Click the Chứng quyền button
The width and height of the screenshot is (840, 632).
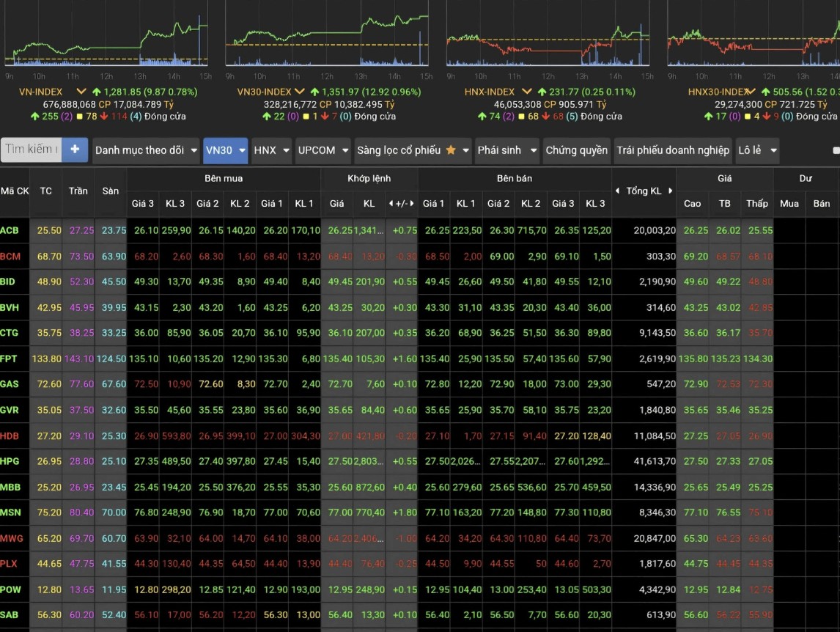click(576, 150)
